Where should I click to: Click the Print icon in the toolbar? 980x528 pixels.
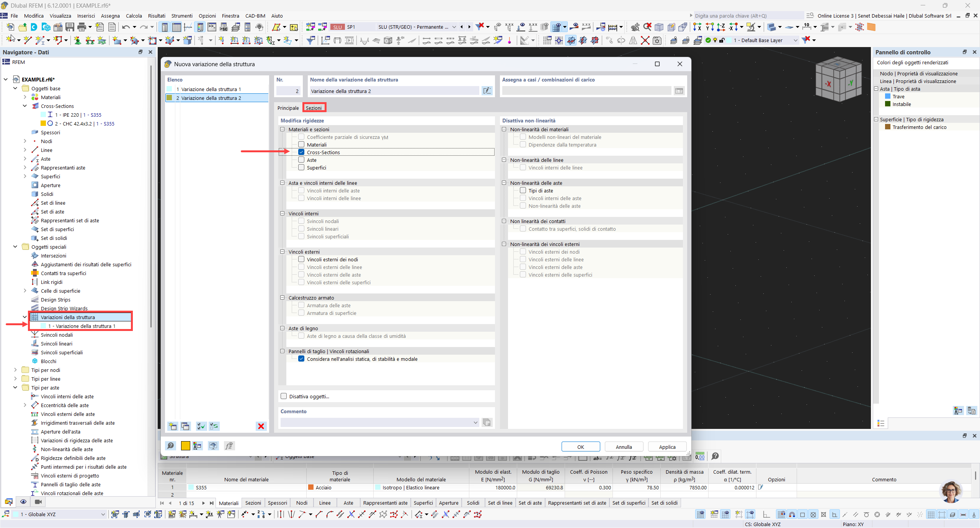point(82,27)
